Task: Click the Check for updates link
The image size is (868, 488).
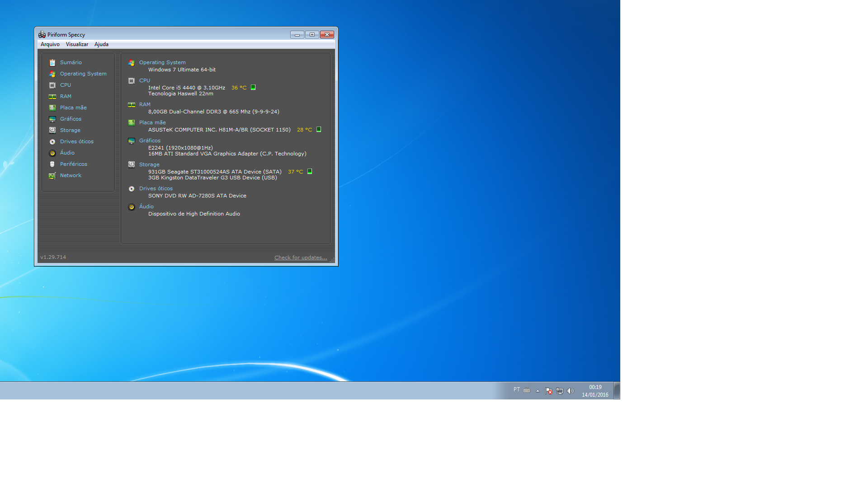Action: click(x=301, y=258)
